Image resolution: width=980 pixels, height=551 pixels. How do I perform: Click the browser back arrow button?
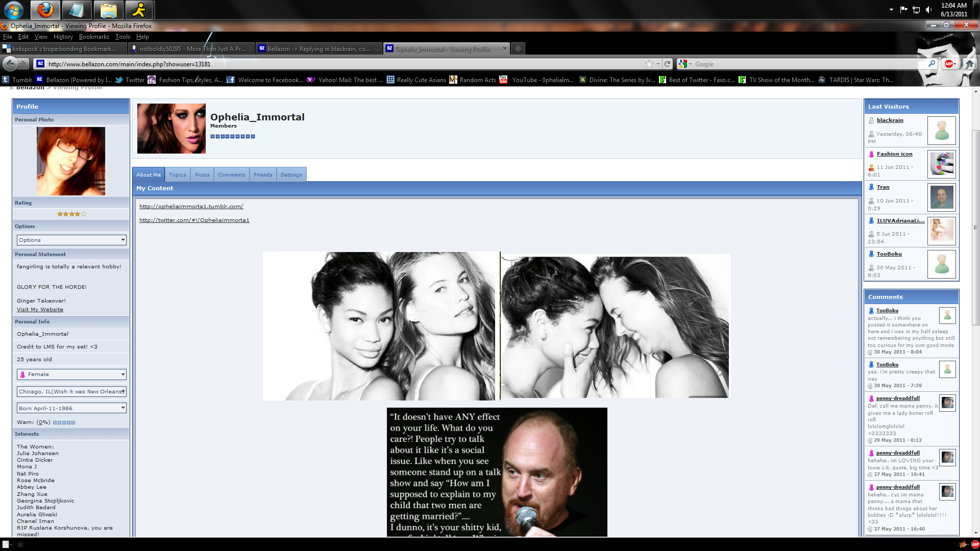coord(10,64)
